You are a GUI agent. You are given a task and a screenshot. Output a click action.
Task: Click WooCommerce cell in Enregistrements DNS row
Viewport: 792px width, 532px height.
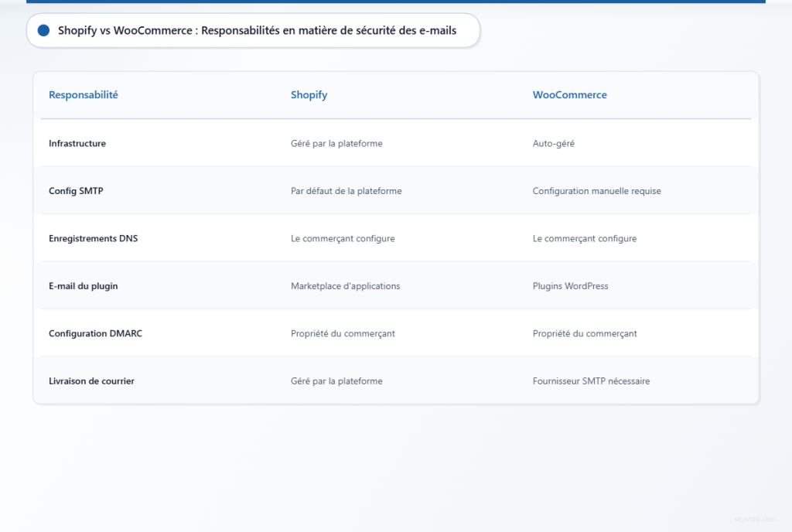(585, 238)
